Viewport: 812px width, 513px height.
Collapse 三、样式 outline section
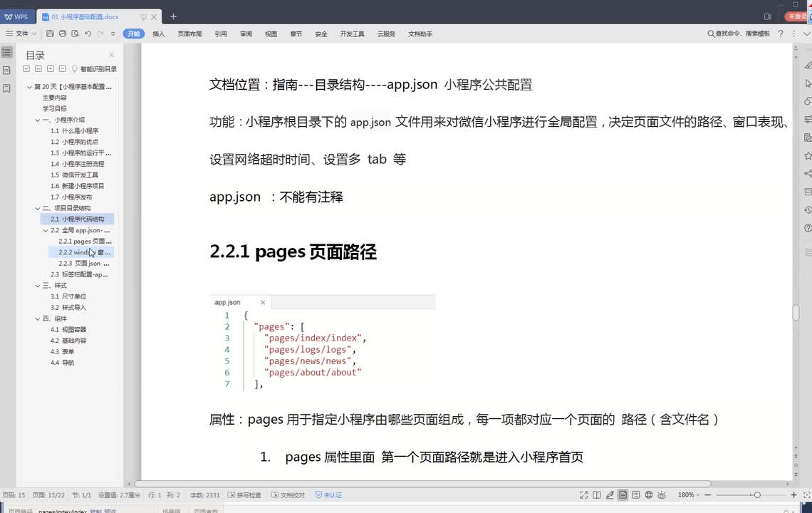pos(37,286)
